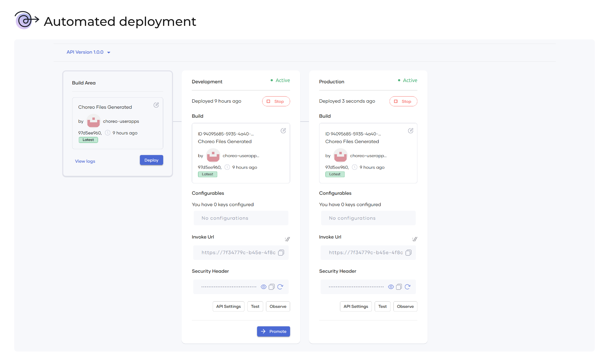Click the Development Invoke Url slashes icon
The width and height of the screenshot is (609, 364).
(287, 239)
